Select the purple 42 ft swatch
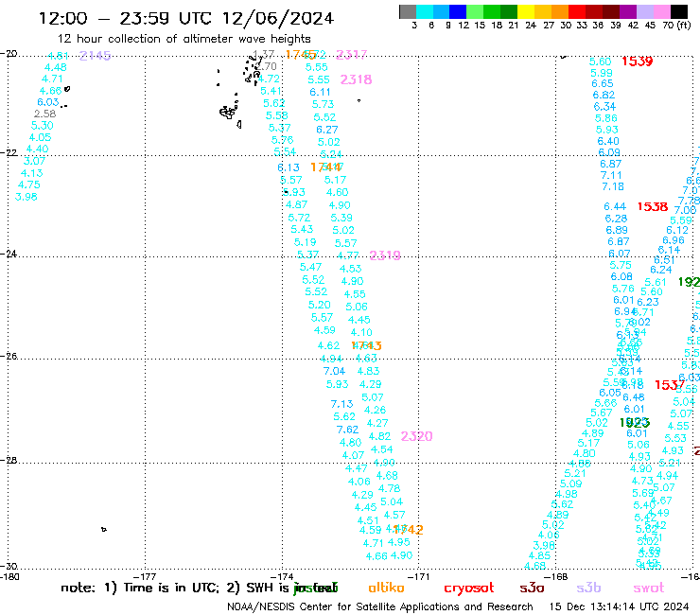700x615 pixels. point(628,11)
